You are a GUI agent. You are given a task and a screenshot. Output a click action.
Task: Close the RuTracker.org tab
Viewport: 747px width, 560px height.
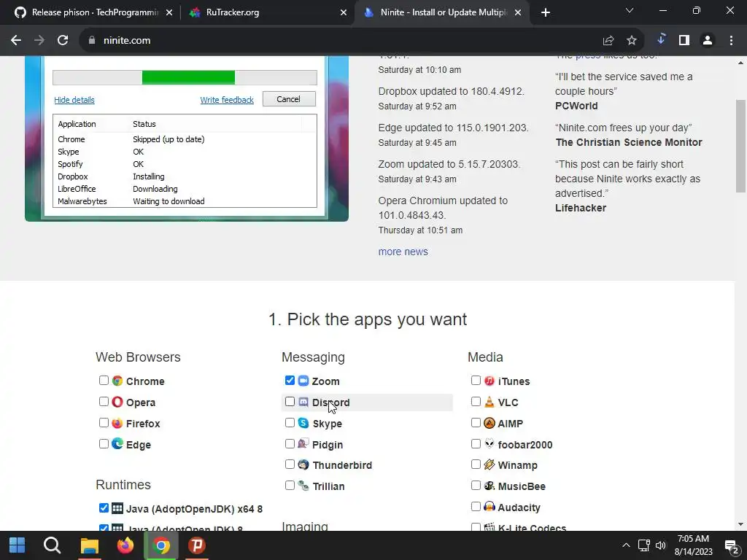coord(343,12)
